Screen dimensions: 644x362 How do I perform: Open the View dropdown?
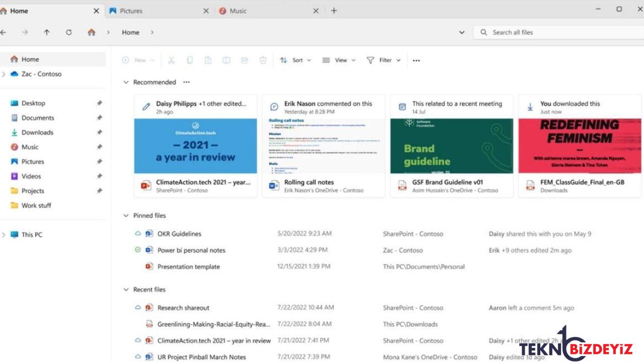[x=339, y=60]
